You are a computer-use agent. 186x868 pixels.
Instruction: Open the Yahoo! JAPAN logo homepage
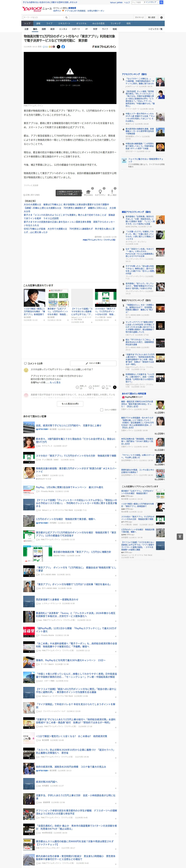tap(32, 9)
